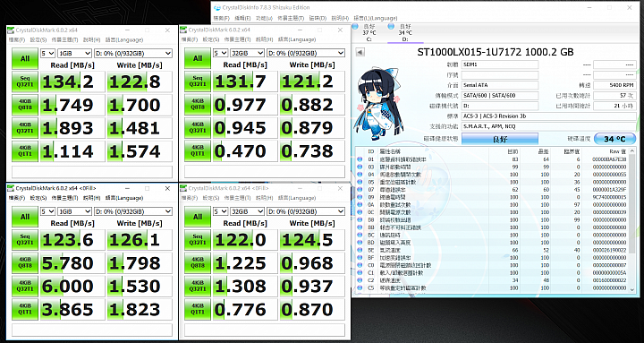Screen dimensions: 644x343
Task: Click the blue status orb for SMART row BB
Action: point(360,227)
